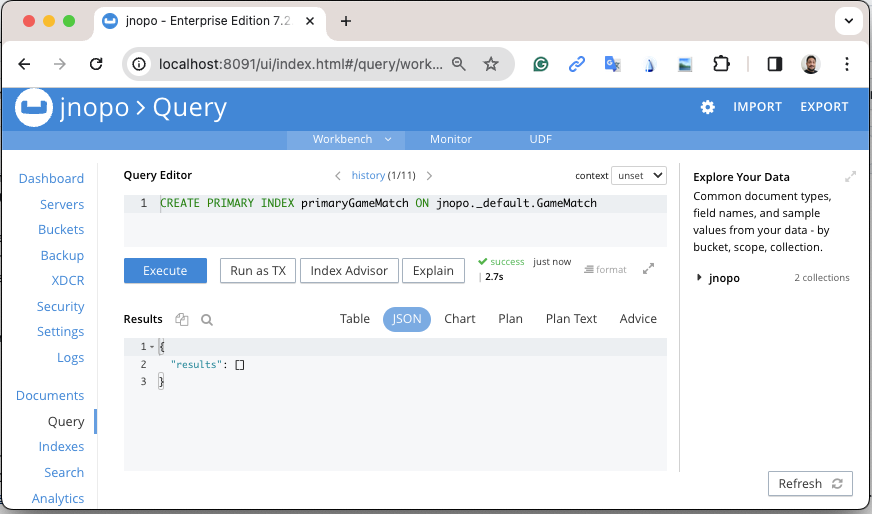Open the Extensions puzzle icon

pyautogui.click(x=721, y=64)
